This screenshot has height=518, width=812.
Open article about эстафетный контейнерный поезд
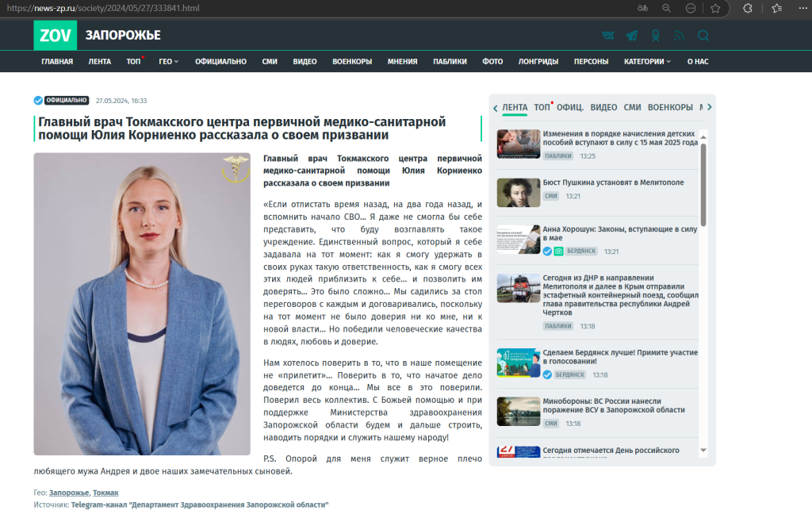click(x=620, y=295)
